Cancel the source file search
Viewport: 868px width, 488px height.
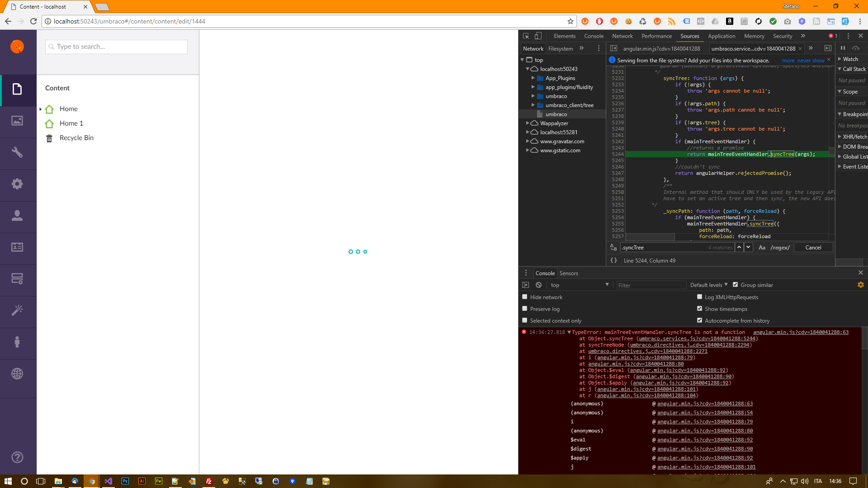813,248
